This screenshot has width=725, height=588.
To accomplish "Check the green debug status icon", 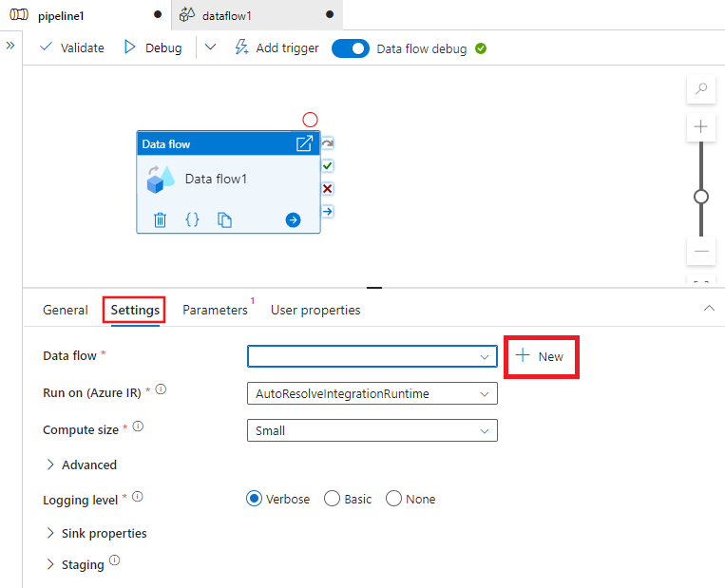I will (x=481, y=48).
